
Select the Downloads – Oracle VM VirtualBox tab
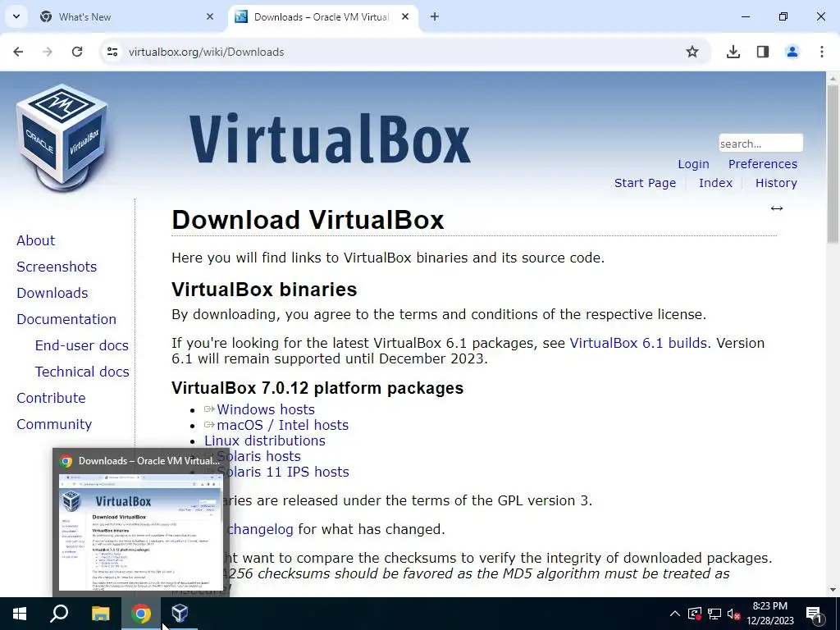coord(321,17)
